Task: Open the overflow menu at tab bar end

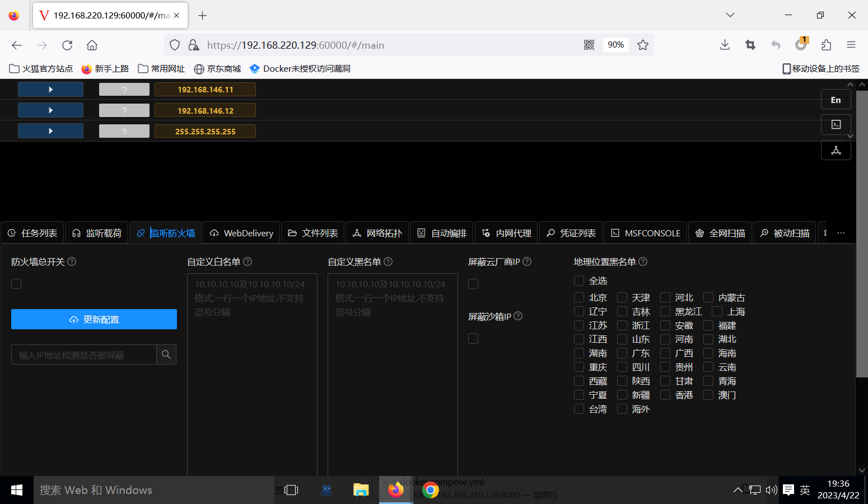Action: point(841,232)
